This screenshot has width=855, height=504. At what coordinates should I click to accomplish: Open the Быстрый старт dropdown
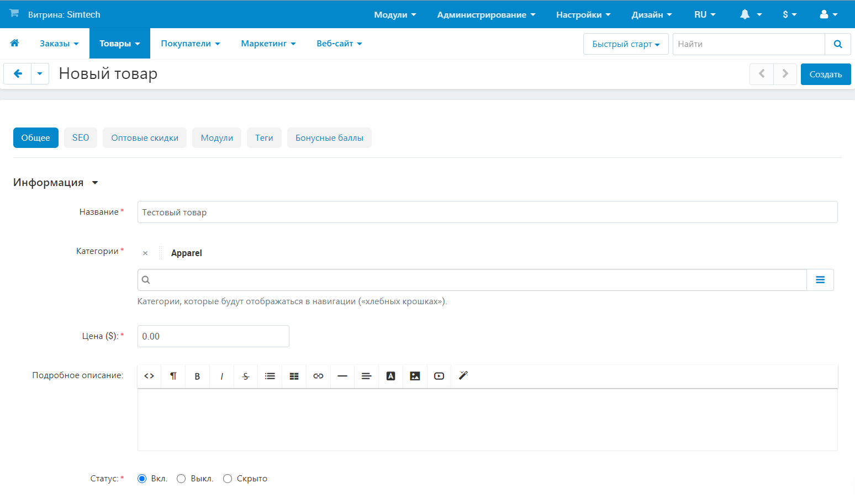625,44
